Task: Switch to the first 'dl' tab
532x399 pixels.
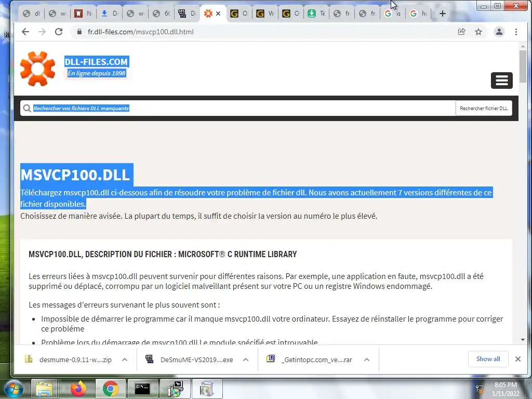Action: pos(32,14)
